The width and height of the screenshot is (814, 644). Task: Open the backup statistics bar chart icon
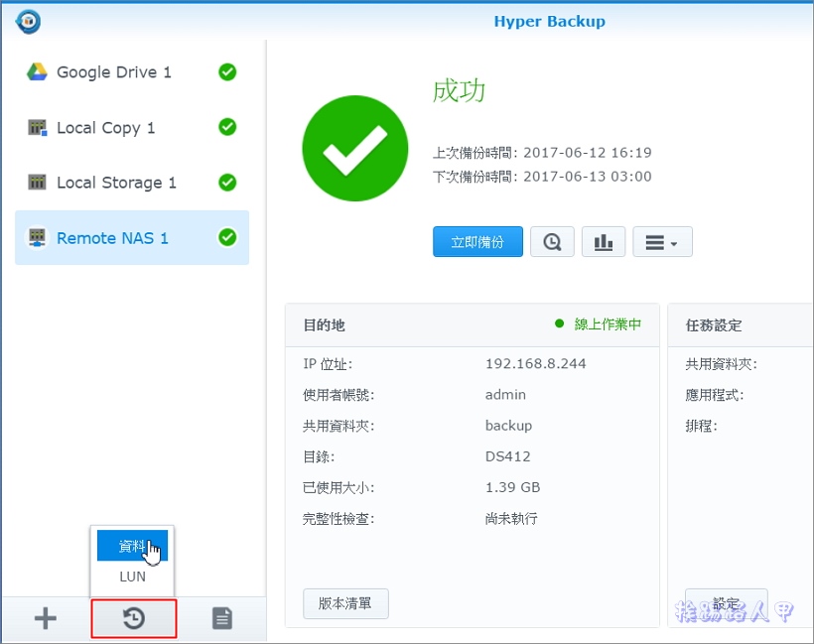(604, 242)
